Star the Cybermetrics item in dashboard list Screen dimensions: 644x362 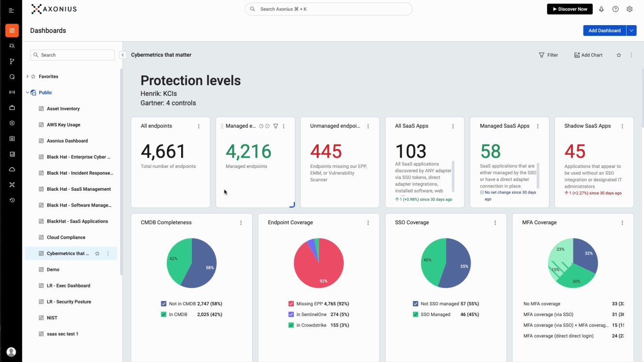point(97,254)
